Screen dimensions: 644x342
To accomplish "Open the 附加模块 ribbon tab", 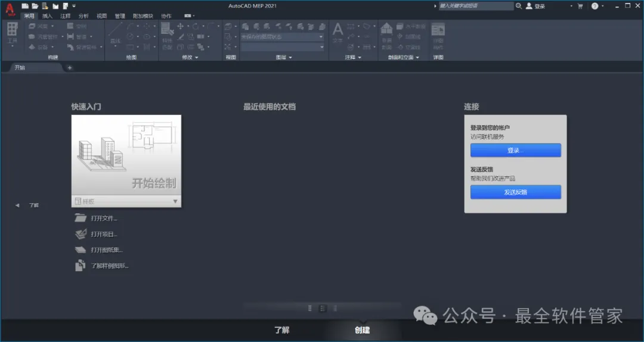I will click(x=143, y=16).
